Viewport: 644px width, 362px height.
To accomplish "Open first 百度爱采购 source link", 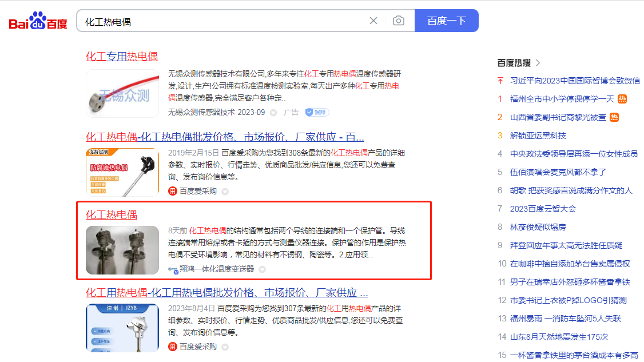I will tap(198, 191).
